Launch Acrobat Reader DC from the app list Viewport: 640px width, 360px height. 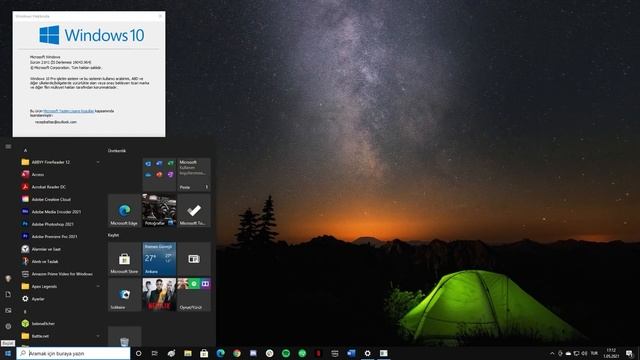tap(60, 187)
